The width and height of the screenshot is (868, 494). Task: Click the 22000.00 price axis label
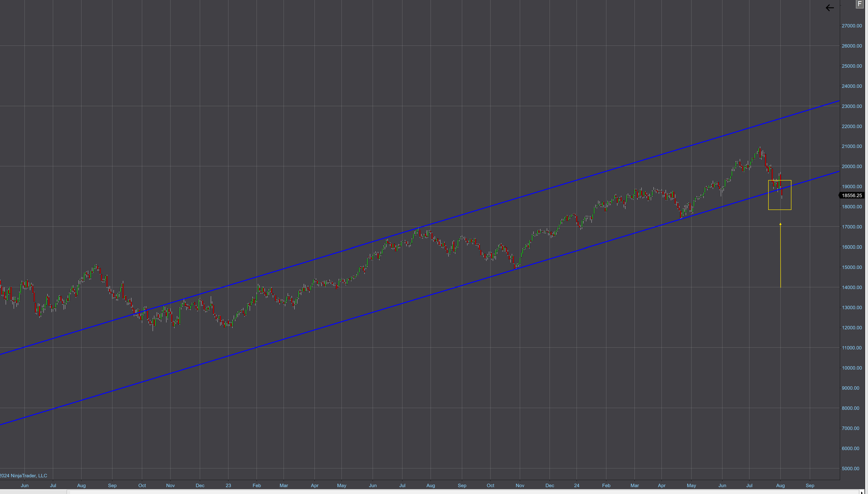pos(852,126)
